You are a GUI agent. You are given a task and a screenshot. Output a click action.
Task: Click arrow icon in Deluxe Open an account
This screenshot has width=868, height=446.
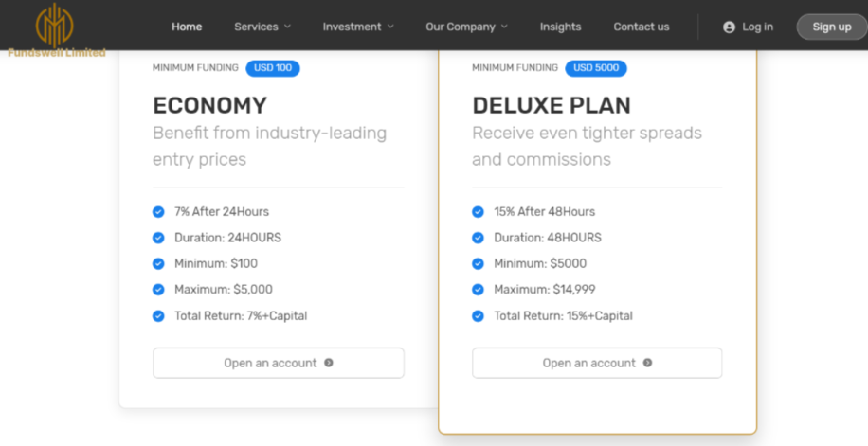coord(648,363)
